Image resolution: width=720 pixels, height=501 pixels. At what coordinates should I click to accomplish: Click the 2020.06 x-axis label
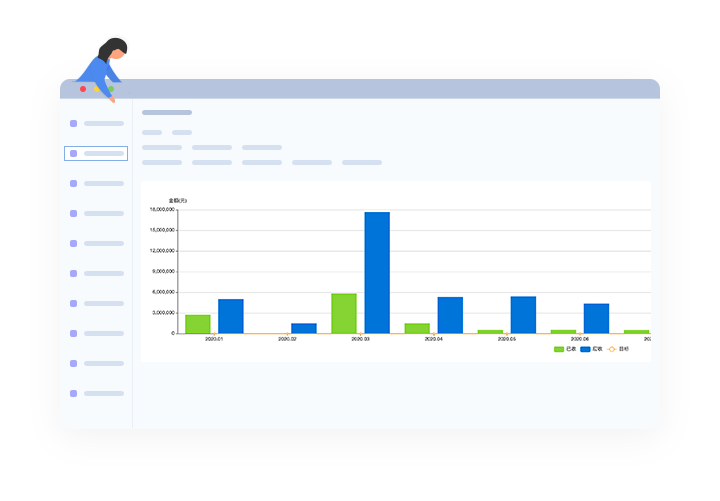(580, 339)
